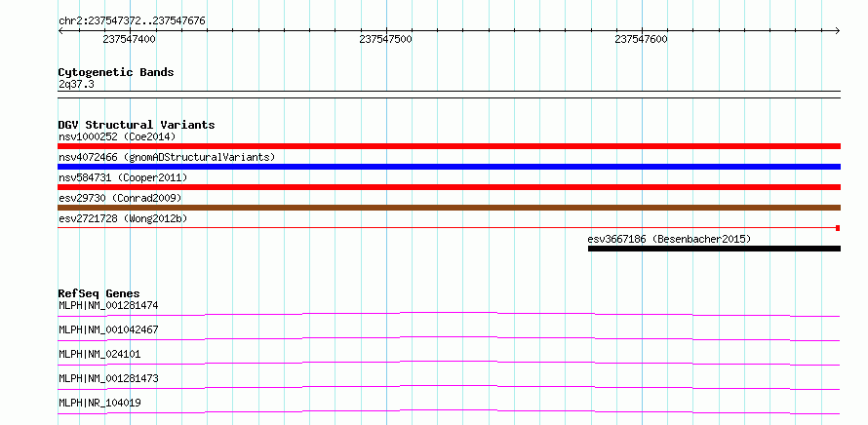Screen dimensions: 868x425
Task: Open the RefSeq Genes track title
Action: (99, 293)
